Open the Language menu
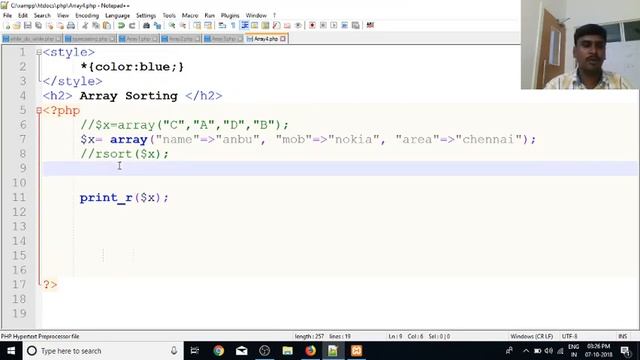The width and height of the screenshot is (640, 360). [118, 16]
